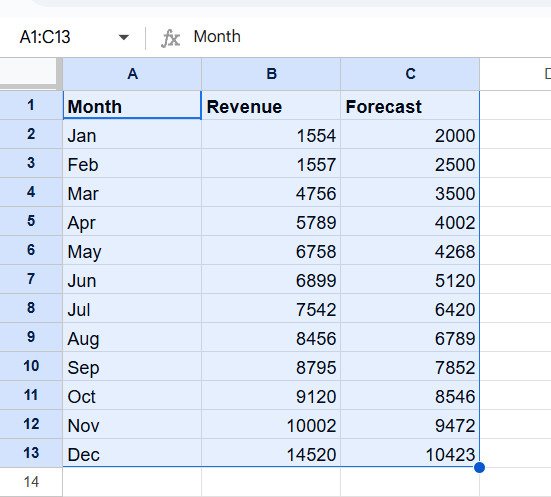Screen dimensions: 551x497
Task: Select row 12 header
Action: [x=31, y=424]
